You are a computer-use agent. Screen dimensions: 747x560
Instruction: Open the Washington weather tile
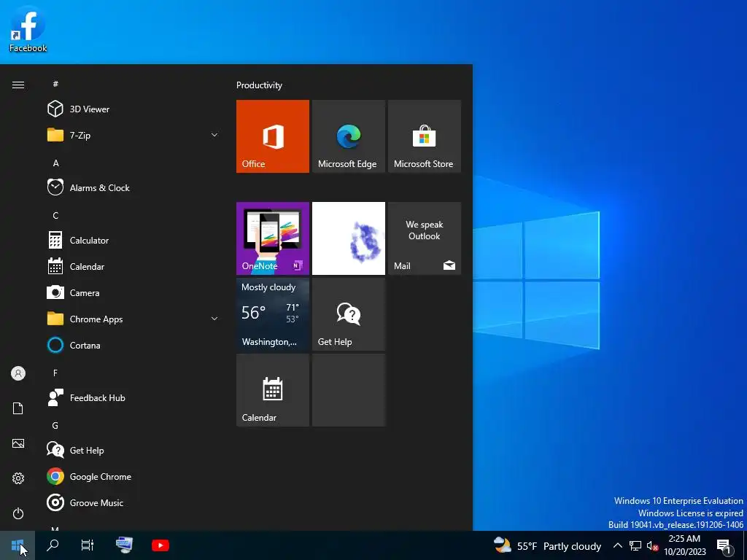click(x=273, y=314)
